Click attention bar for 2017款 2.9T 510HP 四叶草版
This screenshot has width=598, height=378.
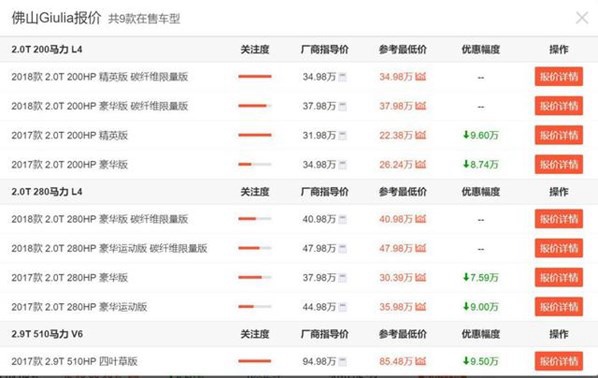click(x=255, y=361)
